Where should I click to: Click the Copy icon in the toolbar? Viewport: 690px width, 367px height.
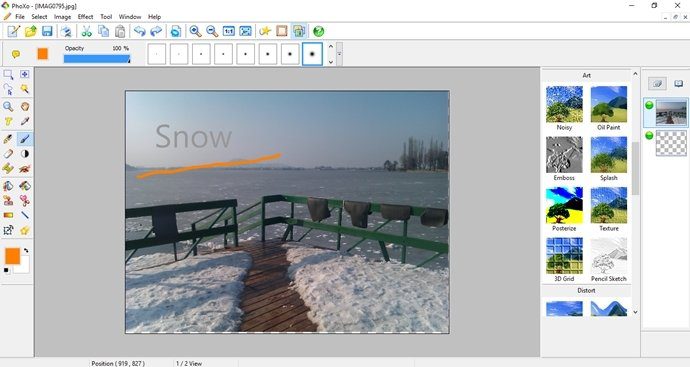coord(103,31)
